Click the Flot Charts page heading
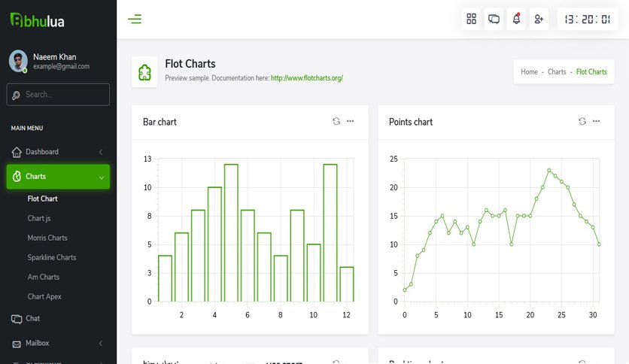The image size is (629, 364). click(x=190, y=64)
